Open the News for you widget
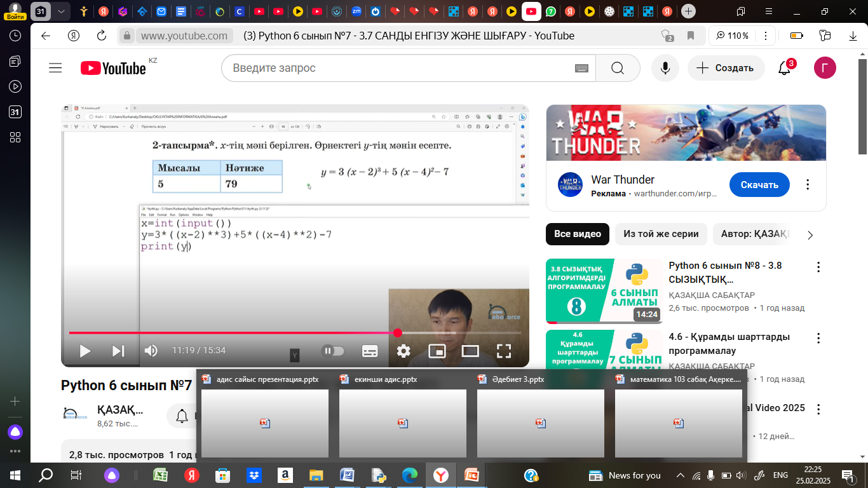Viewport: 868px width, 488px height. 625,475
